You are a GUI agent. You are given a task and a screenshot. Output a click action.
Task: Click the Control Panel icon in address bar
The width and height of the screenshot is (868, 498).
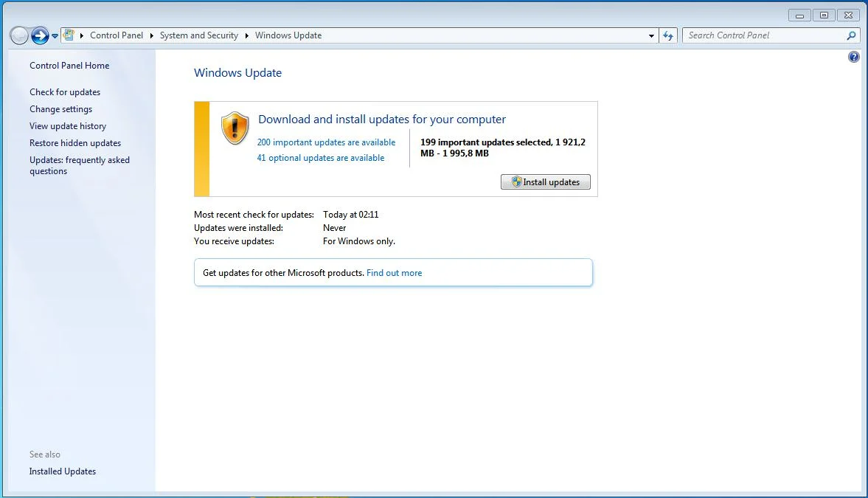(x=69, y=35)
